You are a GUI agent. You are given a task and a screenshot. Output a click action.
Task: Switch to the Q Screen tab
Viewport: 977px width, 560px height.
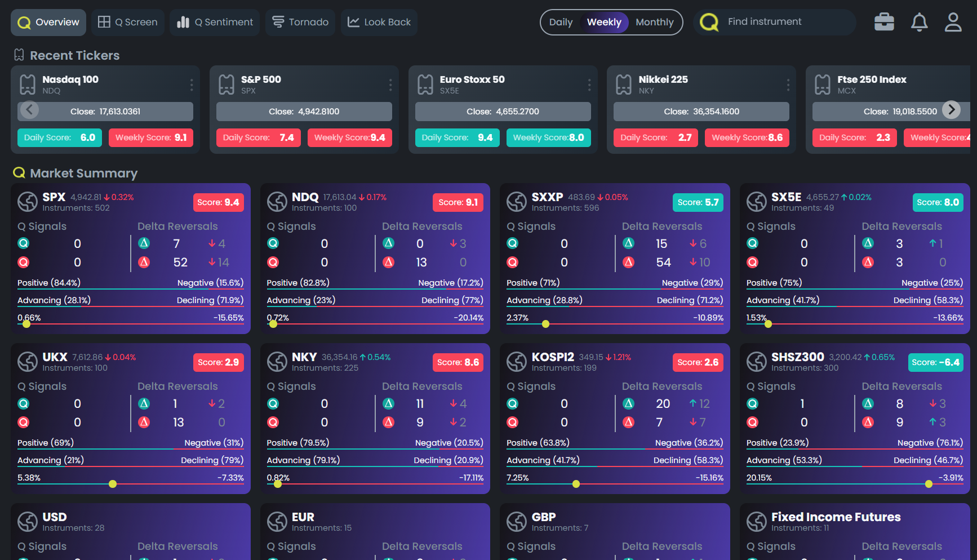(127, 22)
